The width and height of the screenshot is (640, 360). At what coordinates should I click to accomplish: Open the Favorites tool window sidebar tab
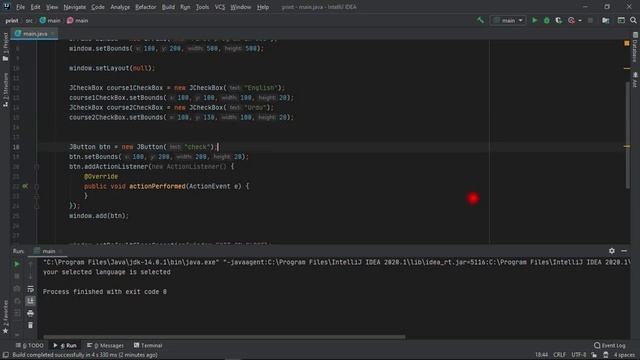pyautogui.click(x=5, y=317)
